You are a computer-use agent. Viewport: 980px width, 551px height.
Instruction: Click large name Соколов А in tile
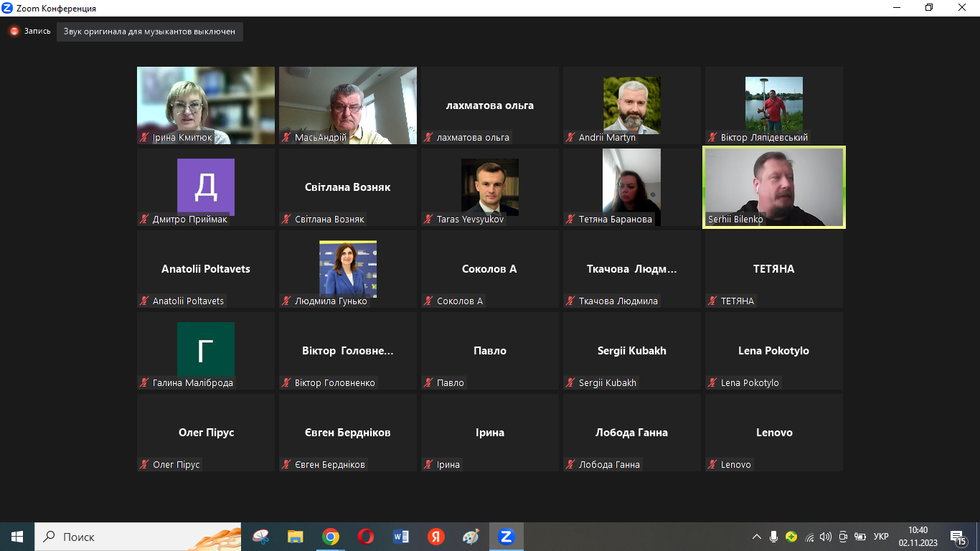490,269
